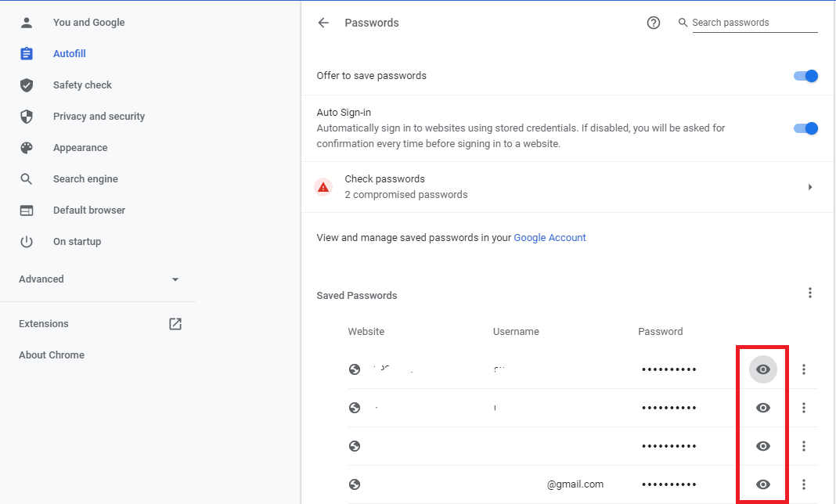Open more actions for the gmail.com entry
The image size is (836, 504).
pos(804,484)
